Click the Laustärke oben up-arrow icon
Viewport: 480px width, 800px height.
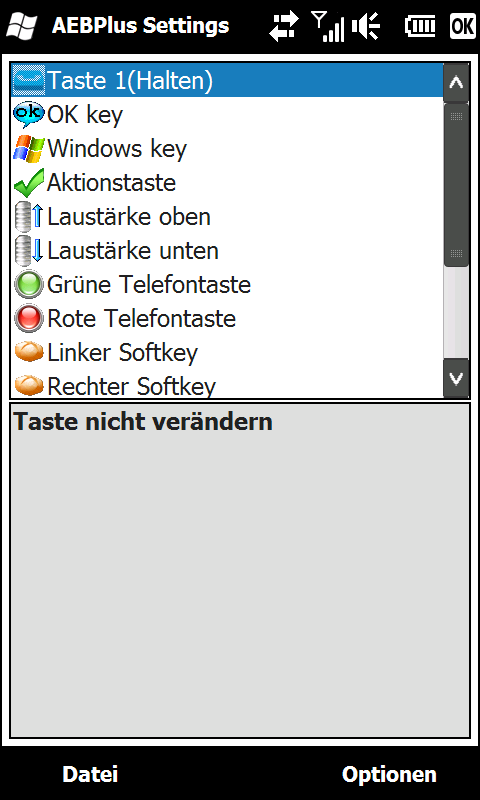[29, 217]
